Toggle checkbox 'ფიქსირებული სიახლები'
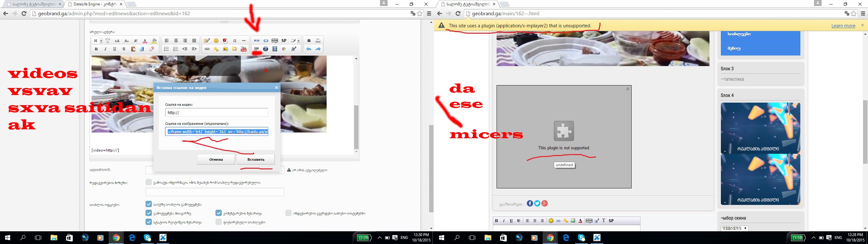This screenshot has width=868, height=244. point(219,222)
